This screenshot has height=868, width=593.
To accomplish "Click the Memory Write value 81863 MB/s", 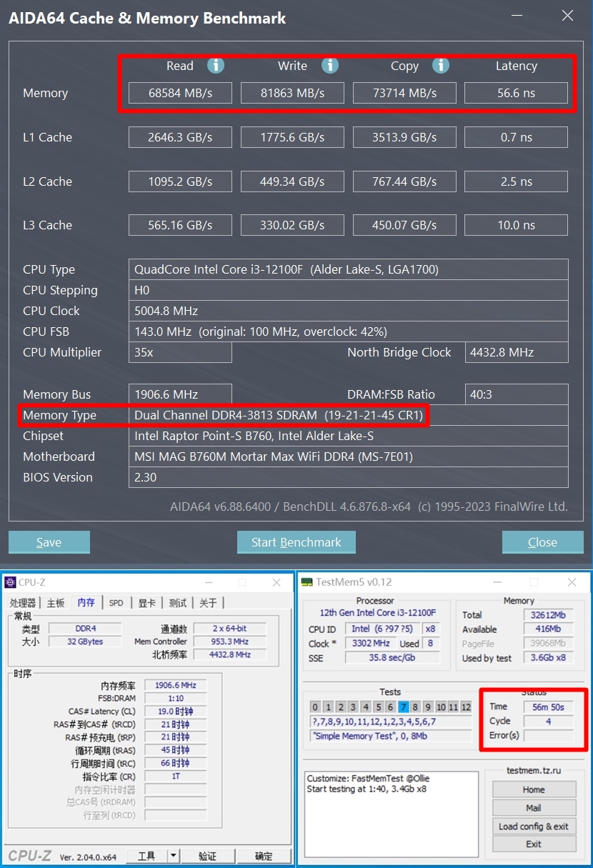I will tap(292, 93).
